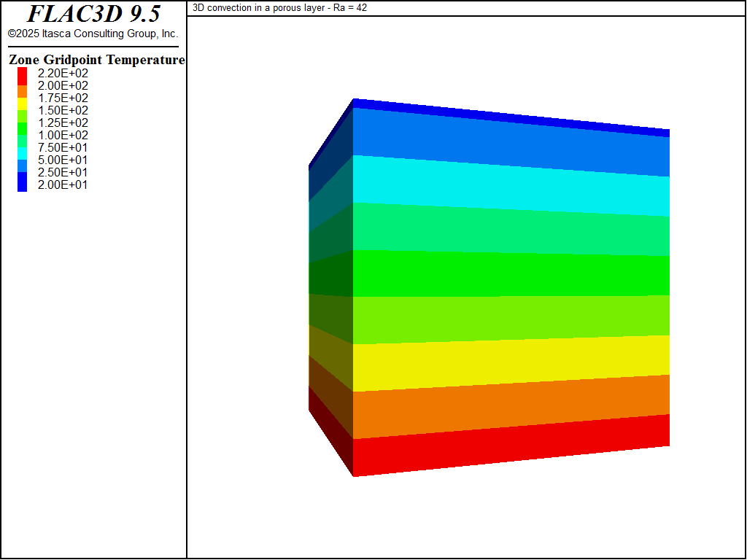Select the legend value 2.00E+01
The height and width of the screenshot is (560, 747).
click(x=63, y=184)
